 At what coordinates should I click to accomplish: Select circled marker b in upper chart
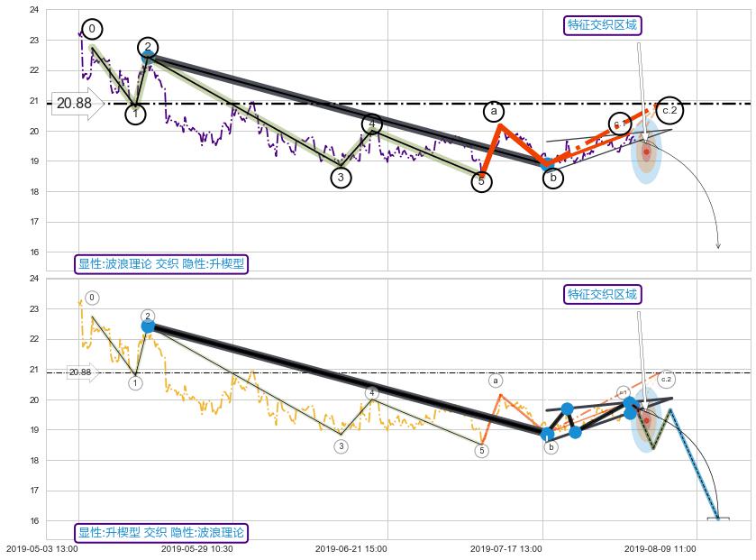[553, 178]
